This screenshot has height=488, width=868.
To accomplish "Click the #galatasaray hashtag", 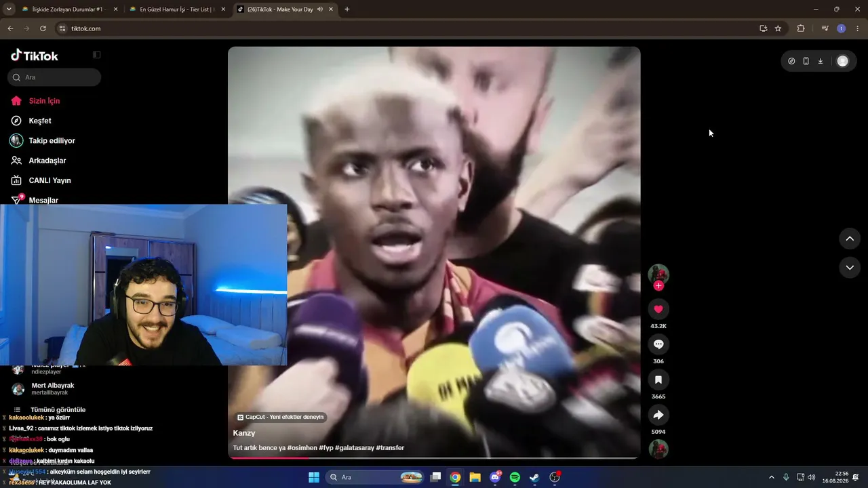I will [354, 448].
